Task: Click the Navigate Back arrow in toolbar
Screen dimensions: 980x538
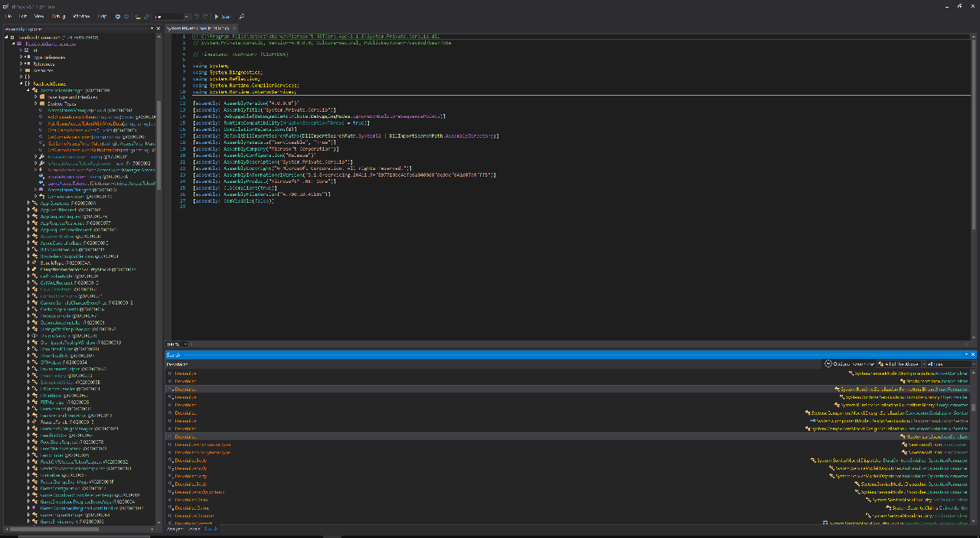Action: (x=117, y=16)
